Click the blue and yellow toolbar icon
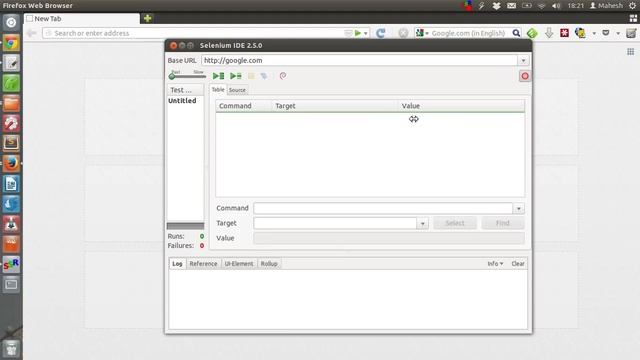This screenshot has width=640, height=360. click(580, 33)
